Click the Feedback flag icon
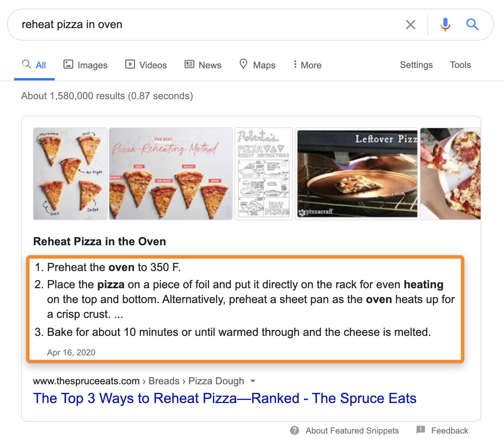 [421, 430]
